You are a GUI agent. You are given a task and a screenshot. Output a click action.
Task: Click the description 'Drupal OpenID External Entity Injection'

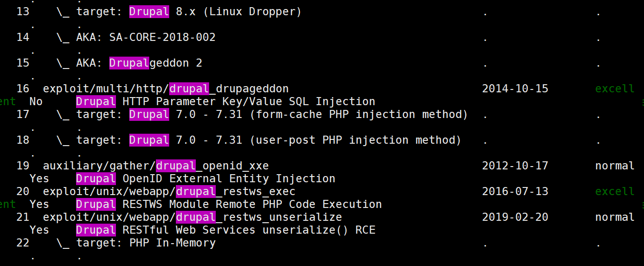coord(206,178)
